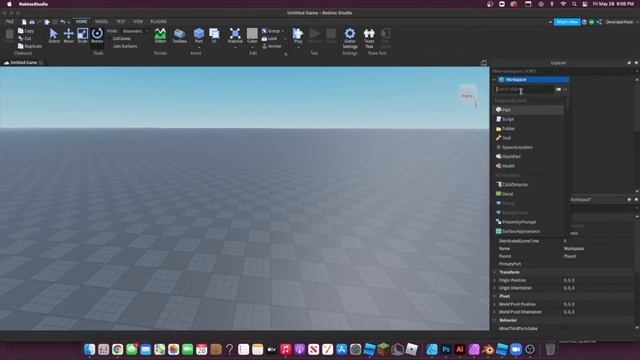
Task: Insert Part from the object list
Action: 529,110
